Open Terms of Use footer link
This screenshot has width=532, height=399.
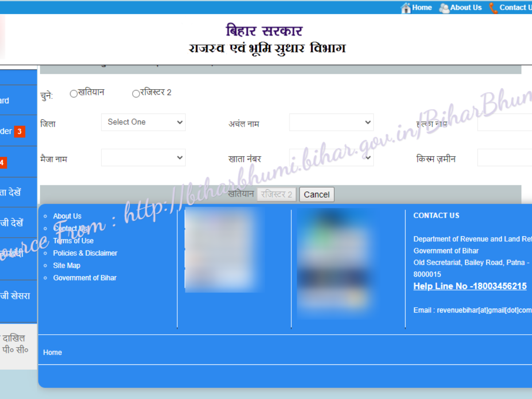tap(74, 241)
